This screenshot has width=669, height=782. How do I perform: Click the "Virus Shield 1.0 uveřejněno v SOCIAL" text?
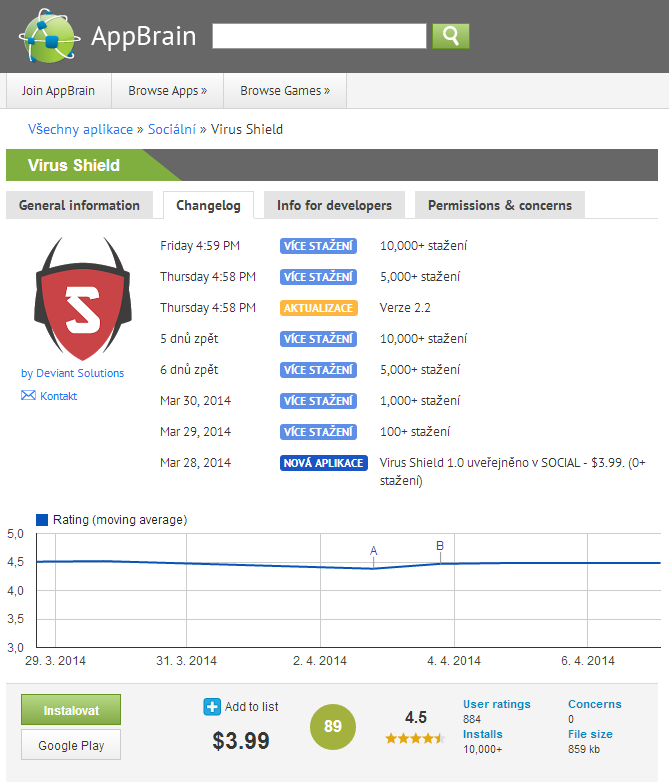[x=480, y=463]
